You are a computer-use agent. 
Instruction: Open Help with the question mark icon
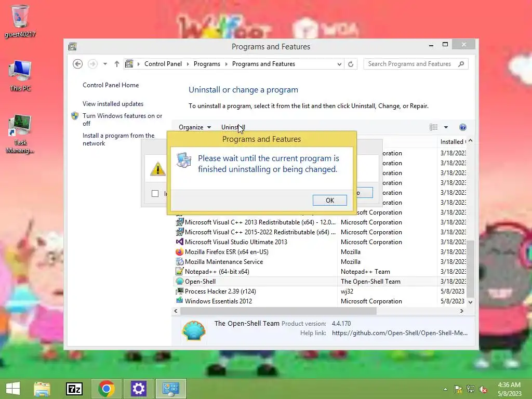[463, 127]
